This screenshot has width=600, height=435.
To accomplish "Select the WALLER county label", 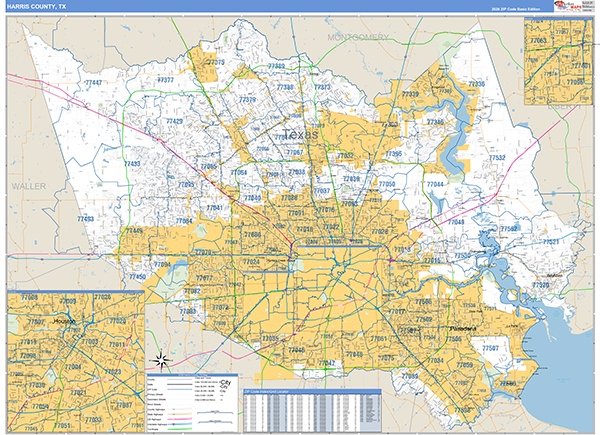I will pyautogui.click(x=29, y=186).
